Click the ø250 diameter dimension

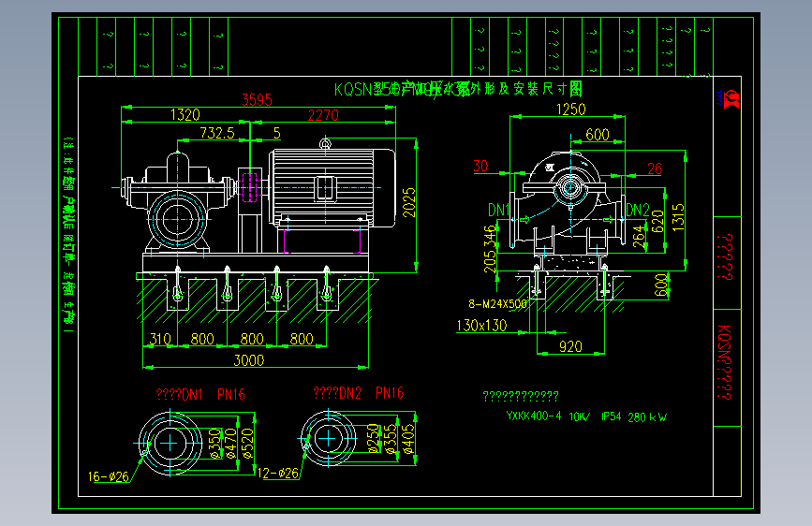click(x=374, y=439)
